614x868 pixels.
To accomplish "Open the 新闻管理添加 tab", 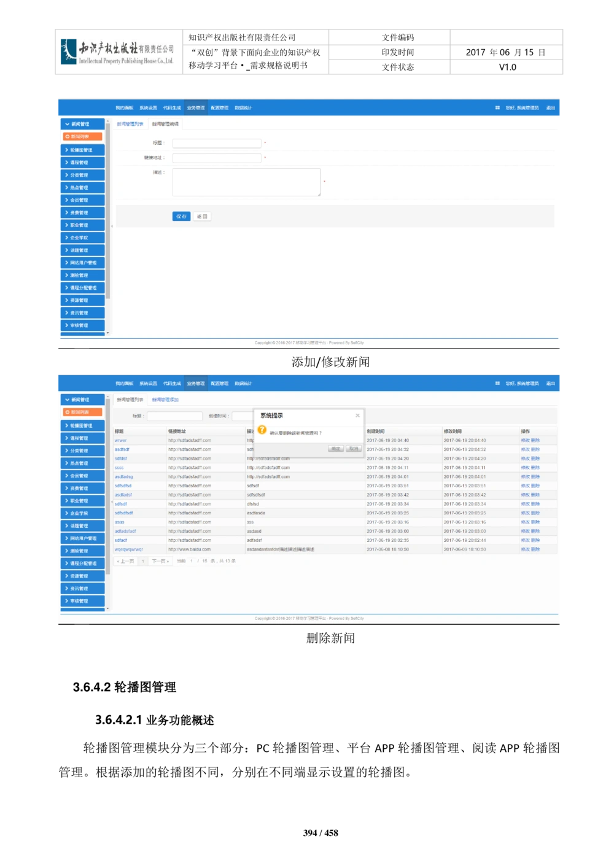I will pos(165,400).
